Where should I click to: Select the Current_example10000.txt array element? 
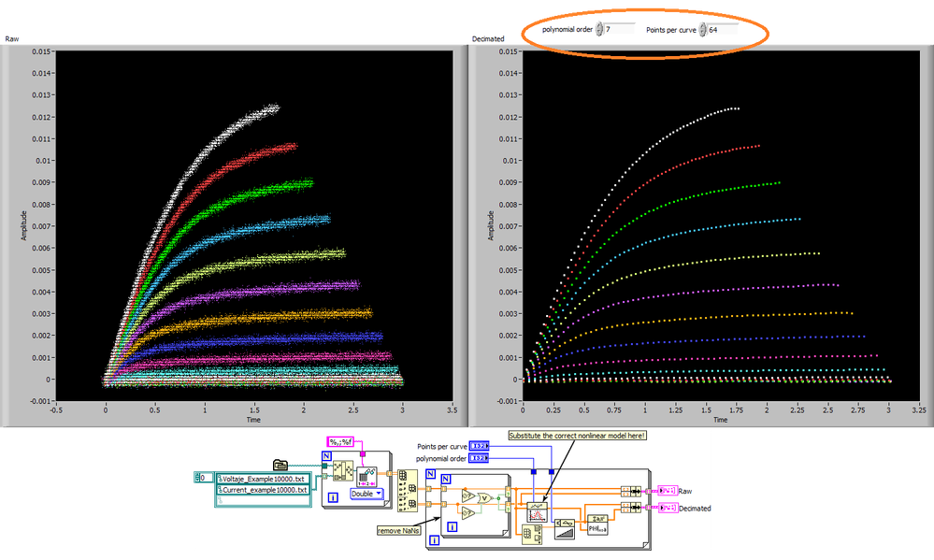263,490
